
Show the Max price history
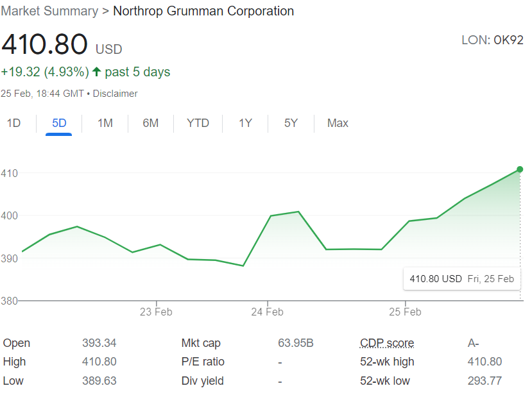coord(338,123)
